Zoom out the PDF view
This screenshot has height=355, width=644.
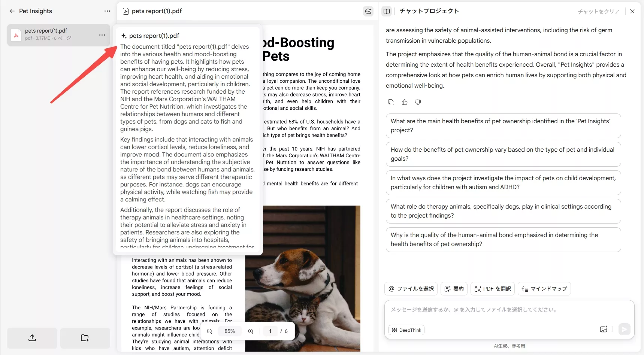[x=210, y=331]
